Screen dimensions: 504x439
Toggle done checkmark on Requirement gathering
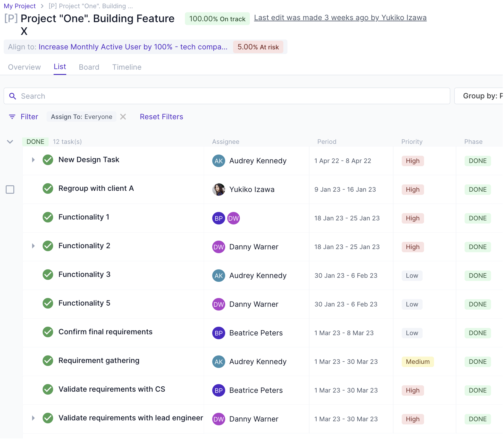(x=48, y=361)
